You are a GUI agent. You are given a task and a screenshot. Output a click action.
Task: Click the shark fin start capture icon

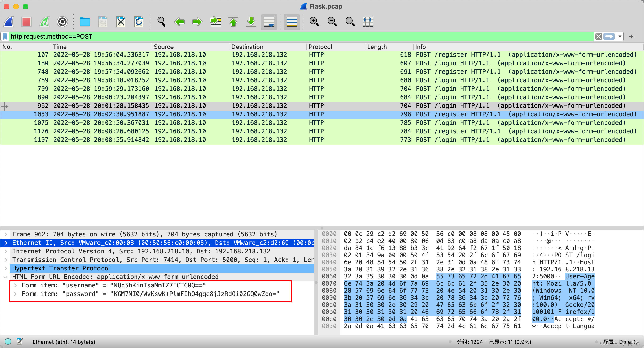(x=8, y=22)
